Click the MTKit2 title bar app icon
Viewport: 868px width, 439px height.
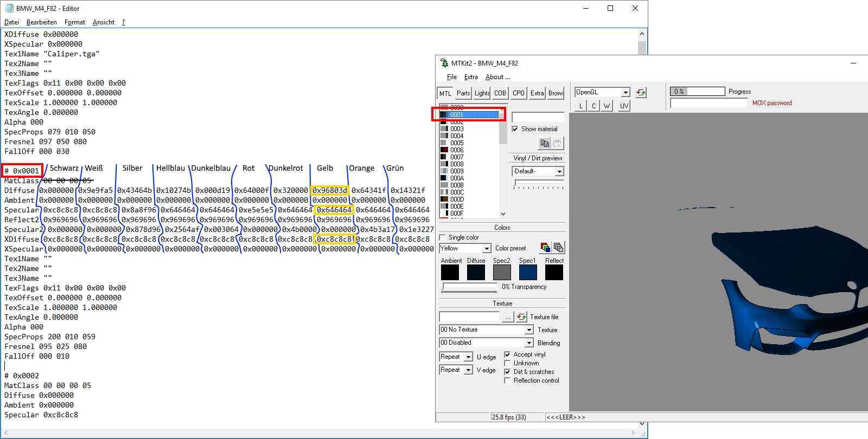pyautogui.click(x=444, y=63)
